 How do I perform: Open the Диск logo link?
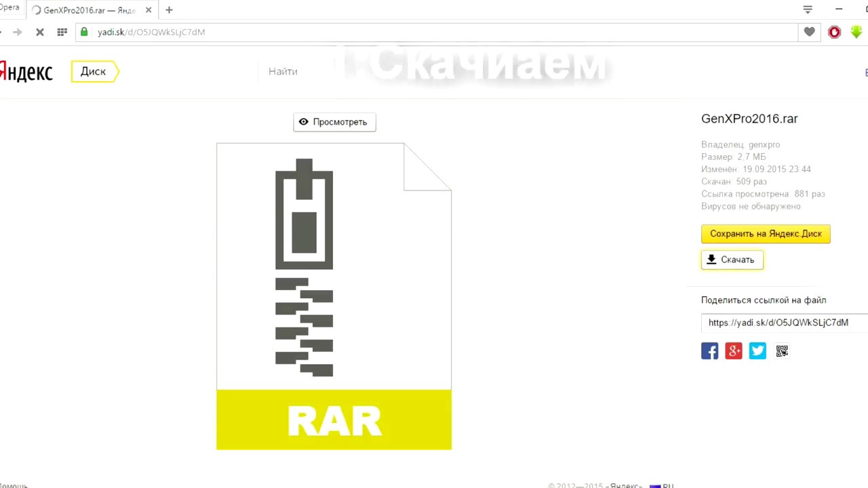pyautogui.click(x=95, y=72)
